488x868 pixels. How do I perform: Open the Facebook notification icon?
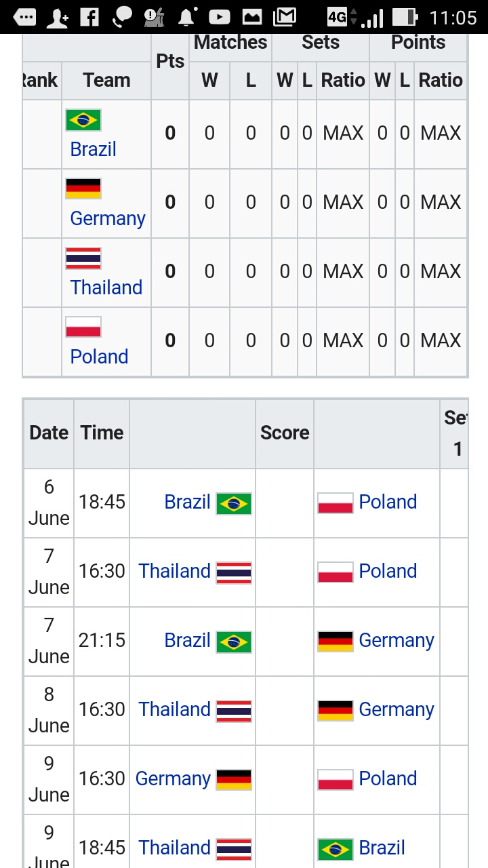pyautogui.click(x=89, y=17)
